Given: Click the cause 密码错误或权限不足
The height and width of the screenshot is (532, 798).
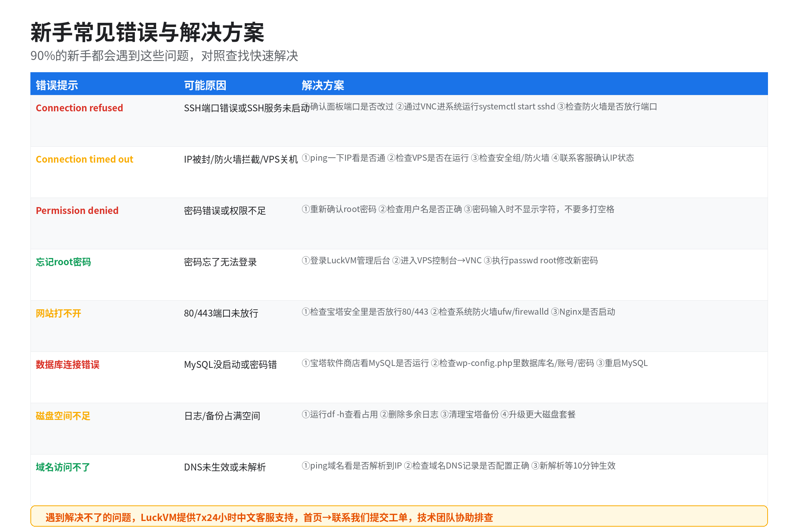Looking at the screenshot, I should [x=225, y=211].
